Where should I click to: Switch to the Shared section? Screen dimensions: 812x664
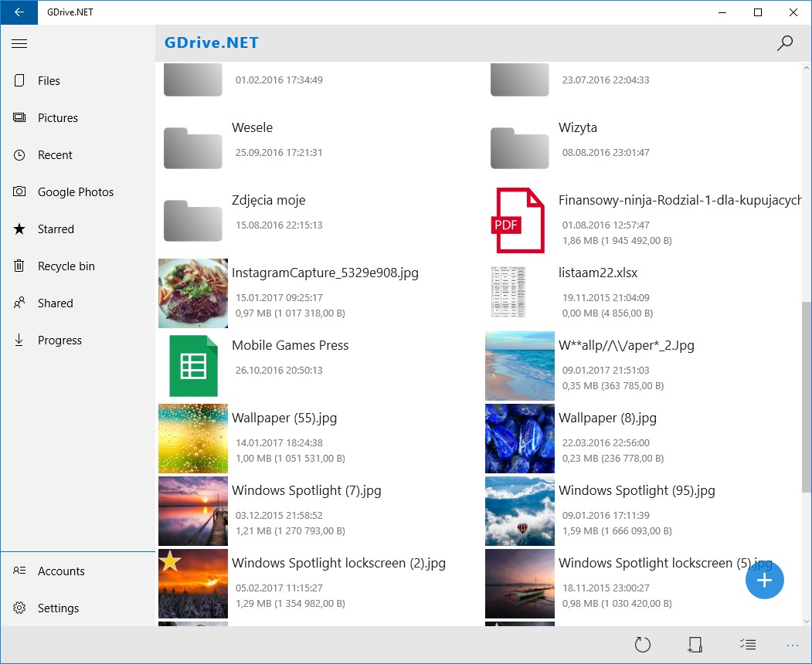pos(53,303)
